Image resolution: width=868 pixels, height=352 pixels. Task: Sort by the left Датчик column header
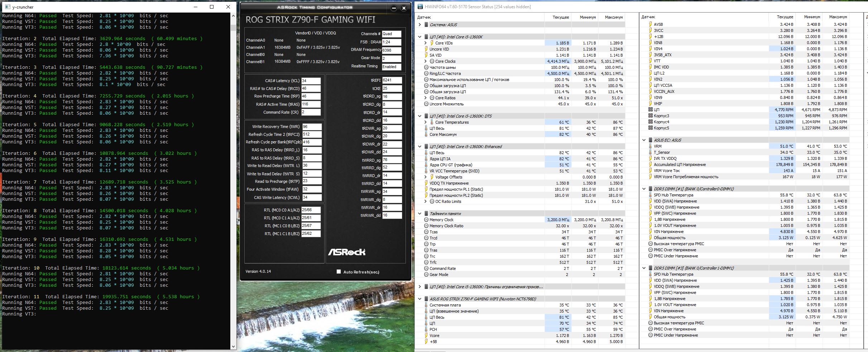coord(480,17)
